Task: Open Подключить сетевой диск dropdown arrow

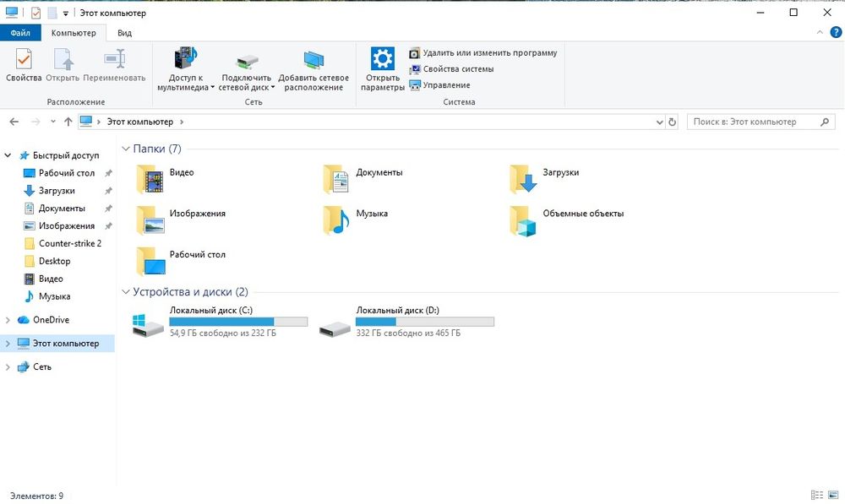Action: (273, 87)
